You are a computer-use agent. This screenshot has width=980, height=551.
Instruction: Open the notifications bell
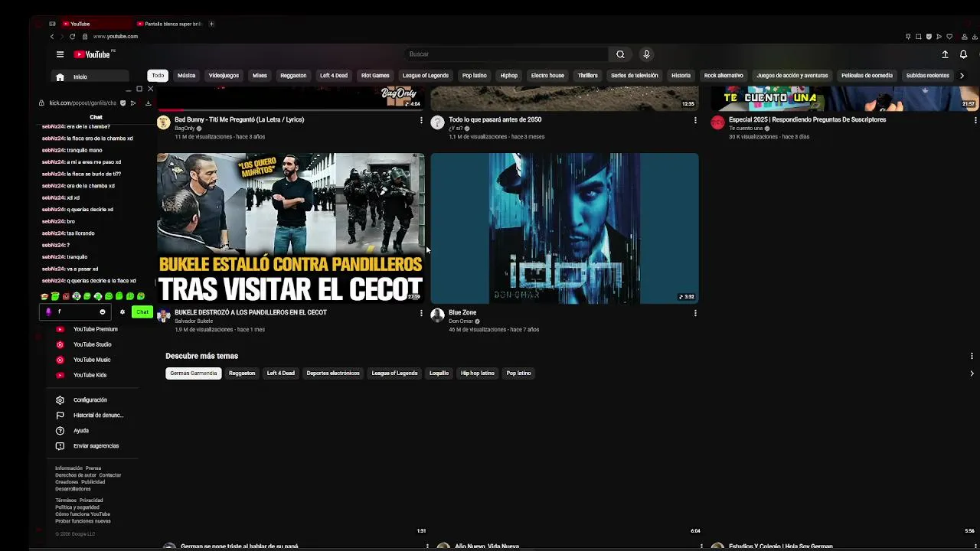tap(963, 54)
